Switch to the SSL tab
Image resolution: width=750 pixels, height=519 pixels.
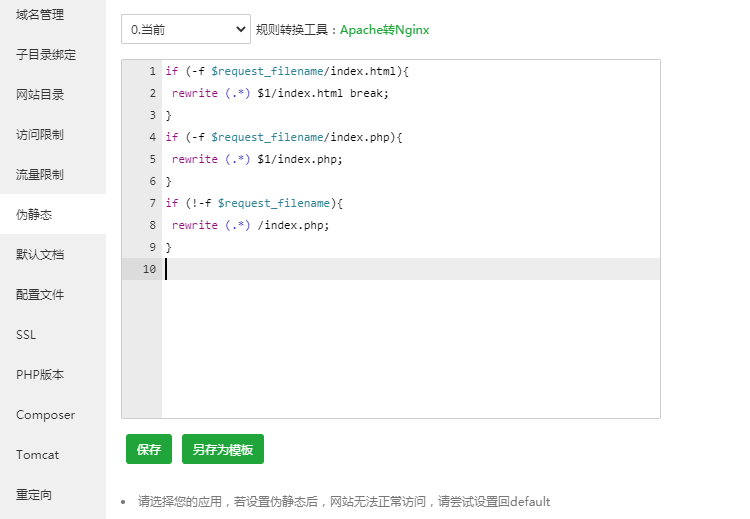(26, 335)
